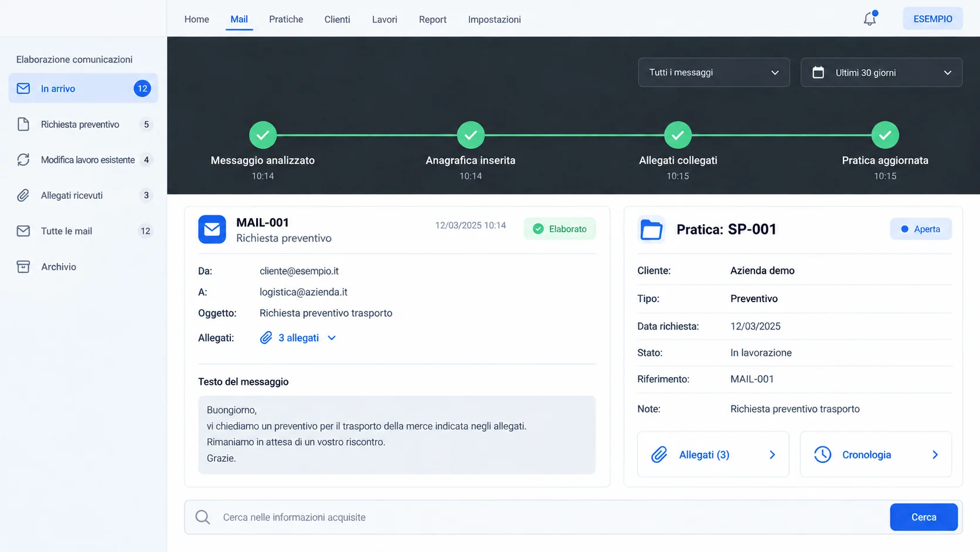Open the Cronologia history link
Screen dimensions: 980x552
(876, 455)
